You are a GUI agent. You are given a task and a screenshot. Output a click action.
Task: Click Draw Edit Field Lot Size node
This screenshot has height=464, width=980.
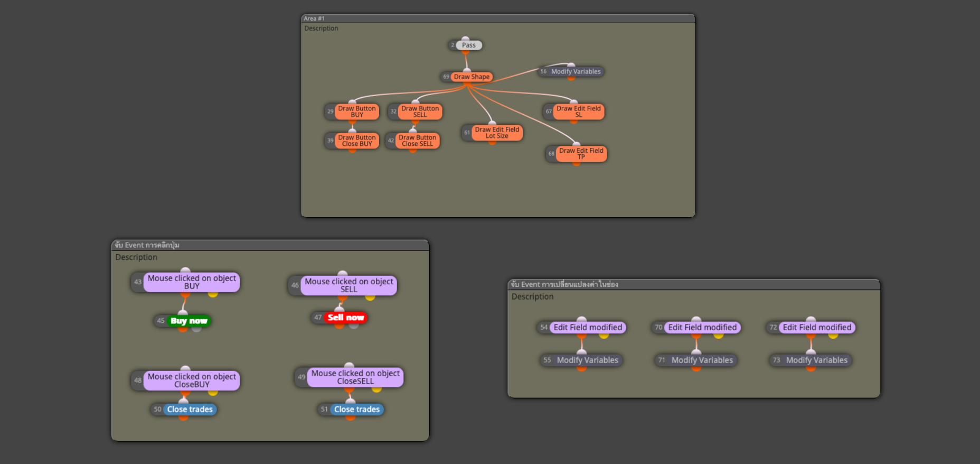(496, 133)
